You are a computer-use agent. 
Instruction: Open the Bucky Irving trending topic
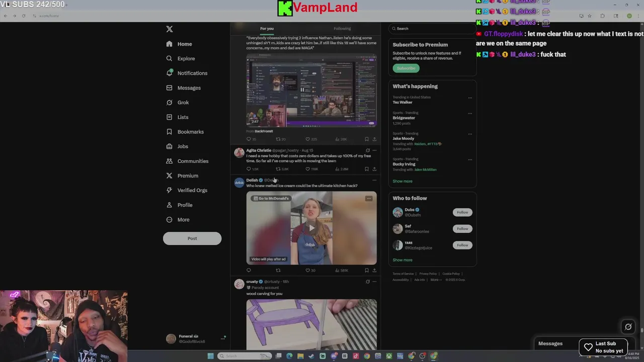tap(404, 164)
